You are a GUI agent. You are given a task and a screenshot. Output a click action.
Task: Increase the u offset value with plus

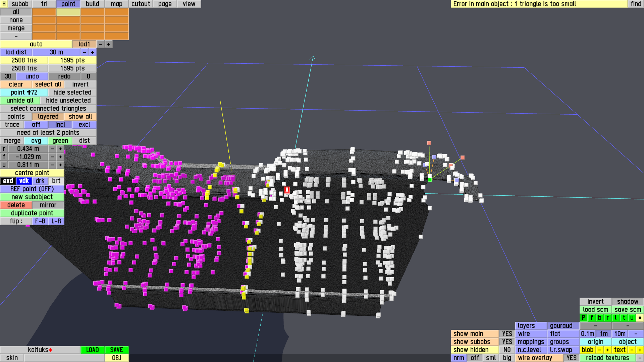click(60, 165)
